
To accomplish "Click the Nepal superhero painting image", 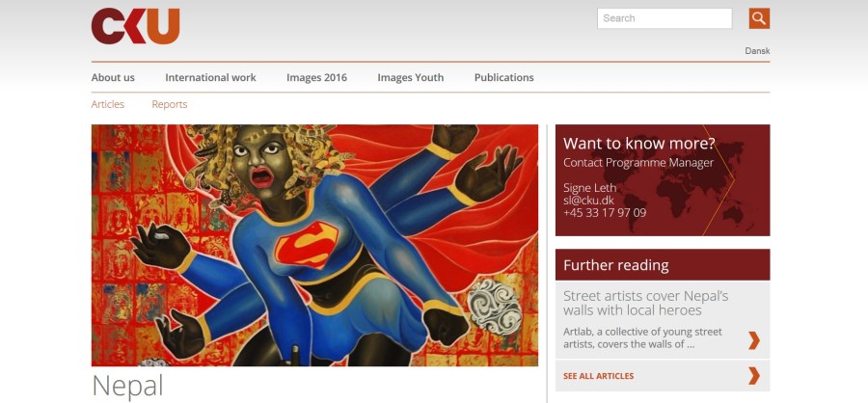I will pyautogui.click(x=314, y=245).
